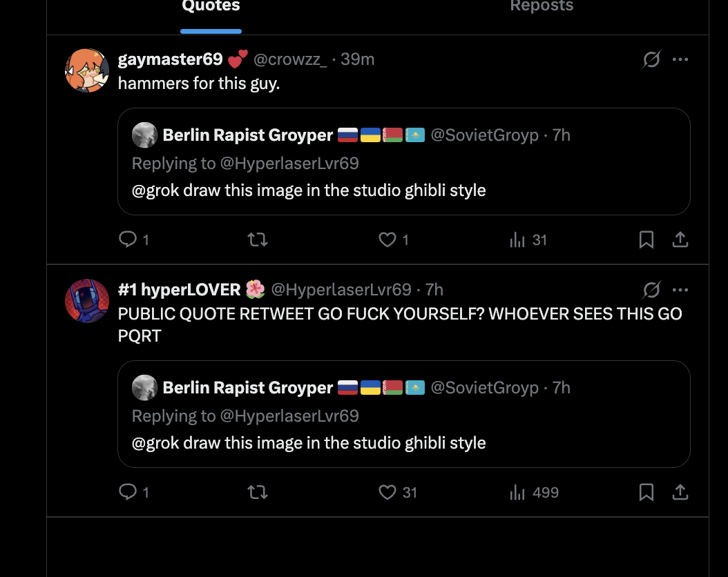Reply to #1 hyperLOVER's quote post
The height and width of the screenshot is (577, 728).
tap(128, 492)
